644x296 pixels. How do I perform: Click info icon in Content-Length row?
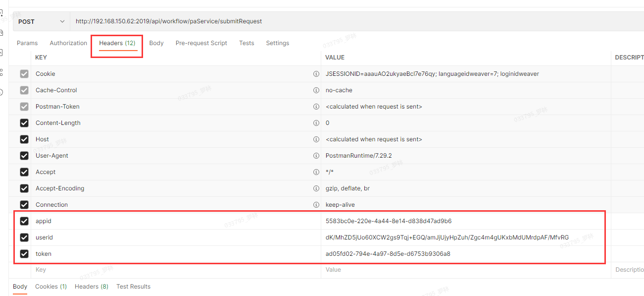(x=316, y=123)
